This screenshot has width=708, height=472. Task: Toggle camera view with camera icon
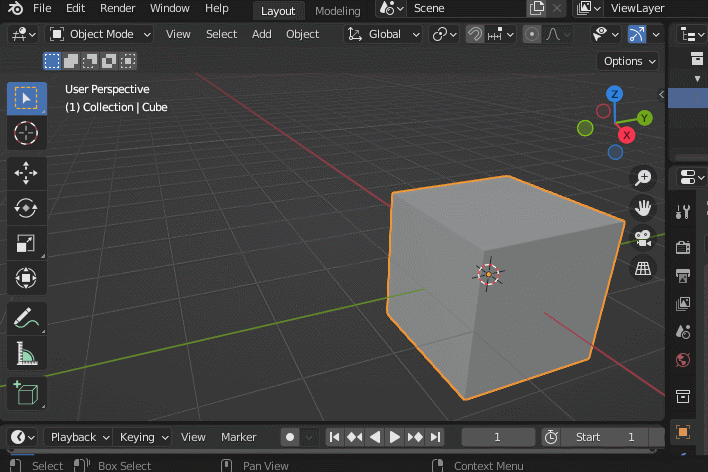(x=642, y=238)
